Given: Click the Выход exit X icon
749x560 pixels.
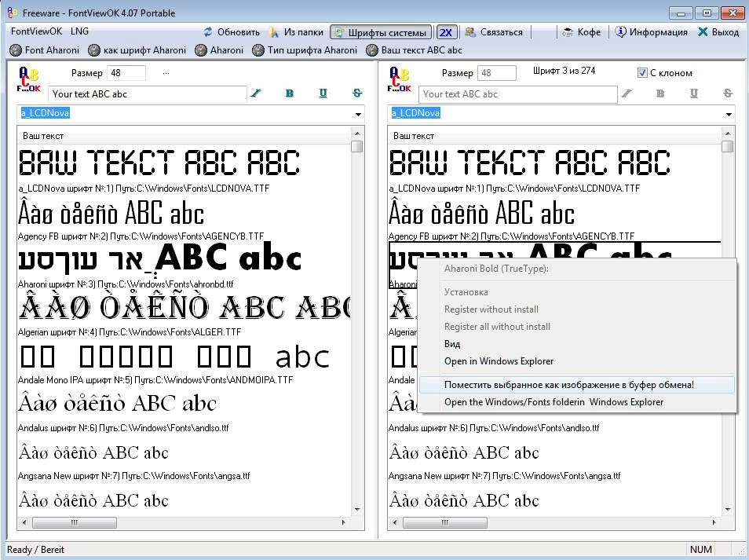Looking at the screenshot, I should coord(703,32).
